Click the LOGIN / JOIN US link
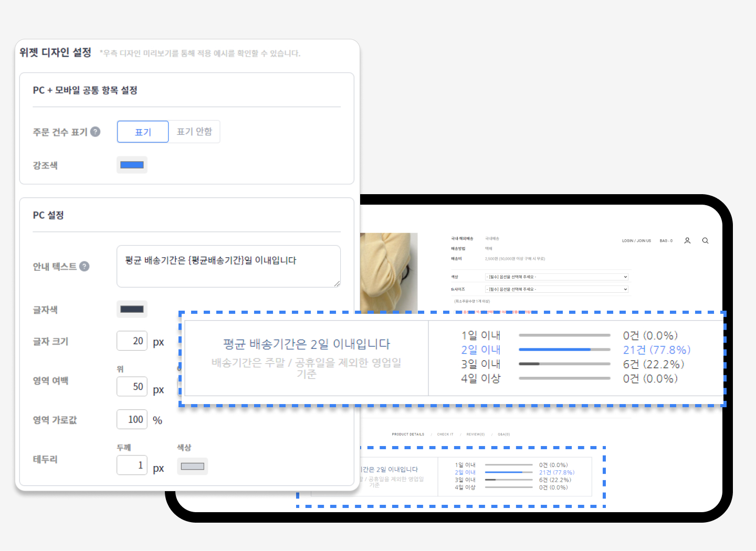Viewport: 756px width, 551px height. [636, 241]
